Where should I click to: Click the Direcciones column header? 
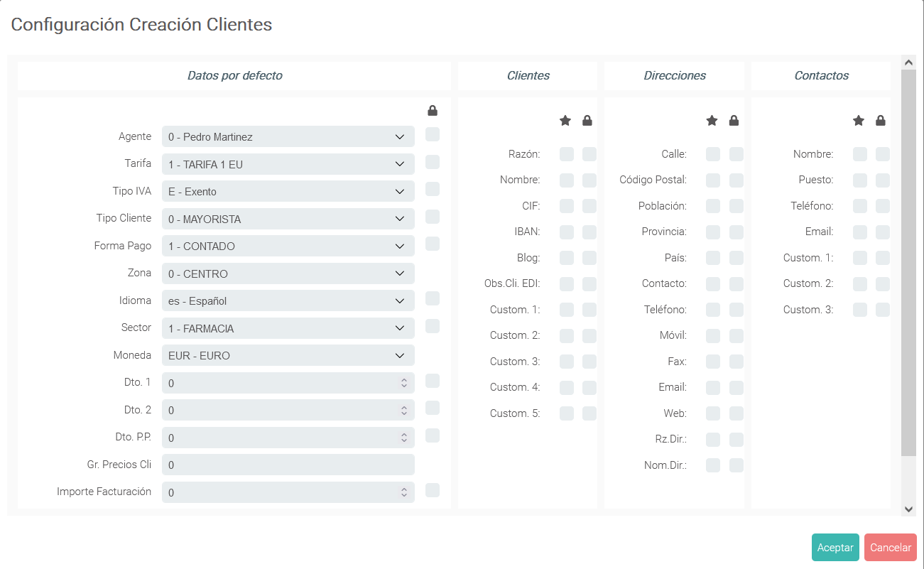point(675,76)
